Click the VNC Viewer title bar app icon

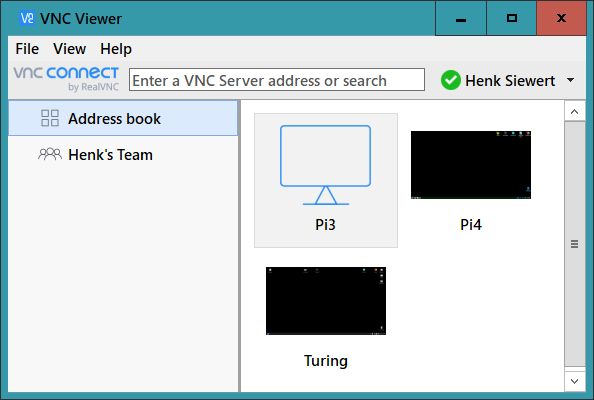coord(27,18)
